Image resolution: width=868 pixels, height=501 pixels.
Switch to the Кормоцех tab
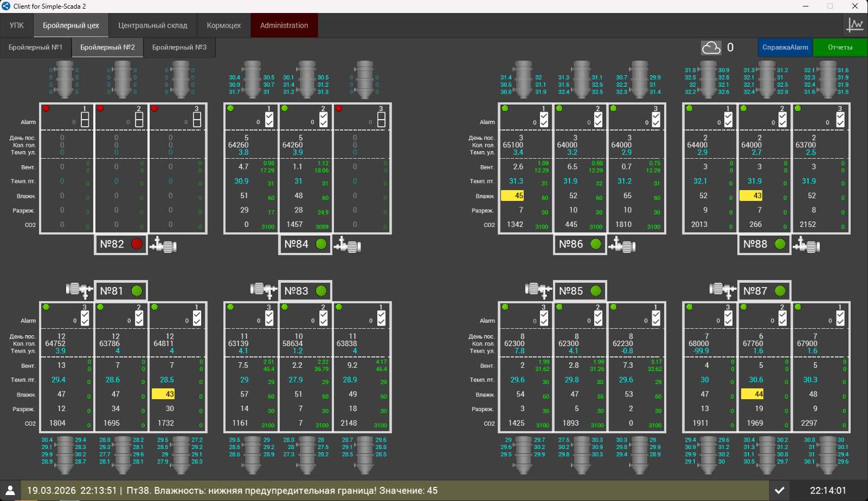(x=223, y=25)
